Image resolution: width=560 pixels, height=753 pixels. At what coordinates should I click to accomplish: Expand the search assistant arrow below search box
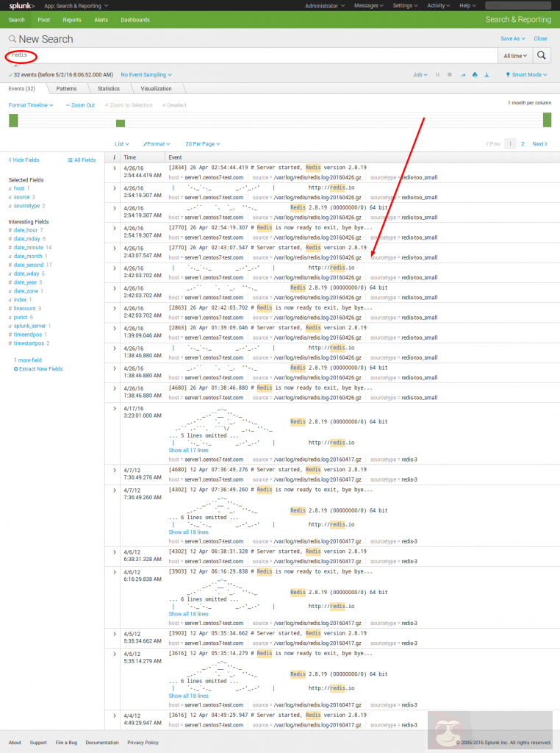pos(16,65)
